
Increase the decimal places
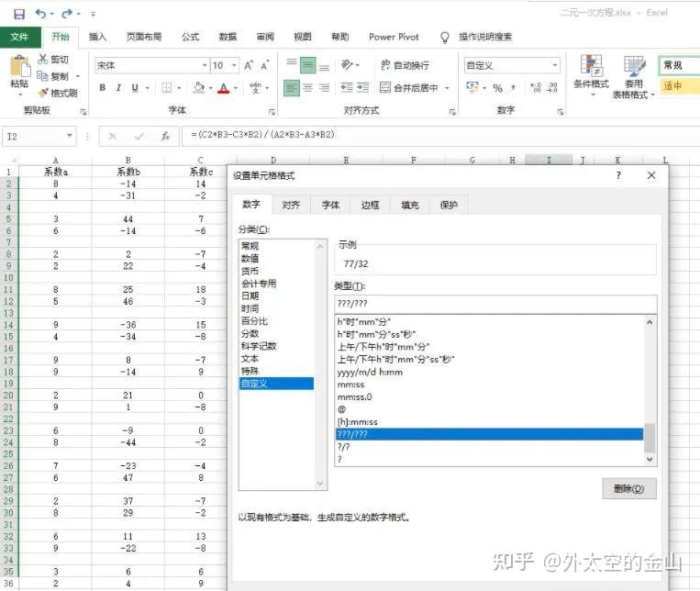[x=536, y=87]
